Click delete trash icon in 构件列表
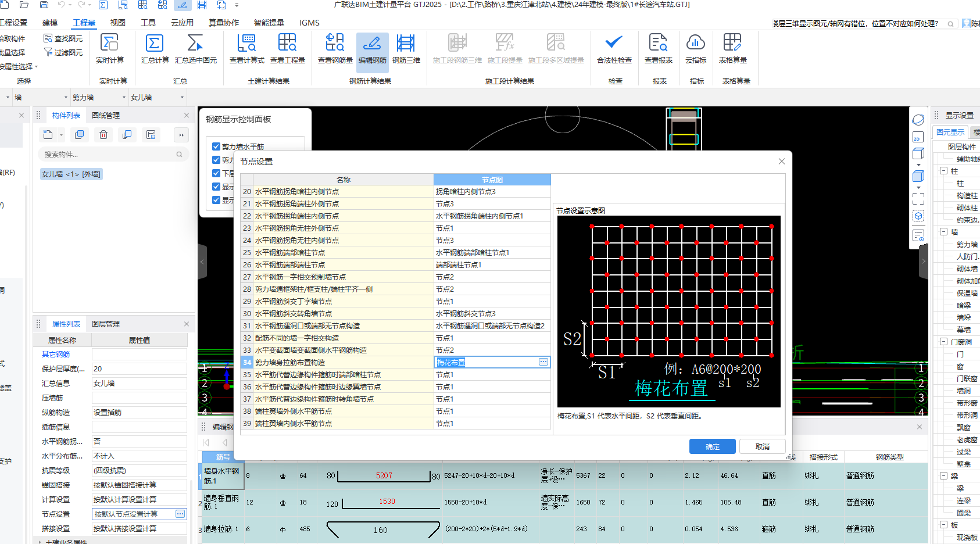The width and height of the screenshot is (980, 544). click(103, 135)
